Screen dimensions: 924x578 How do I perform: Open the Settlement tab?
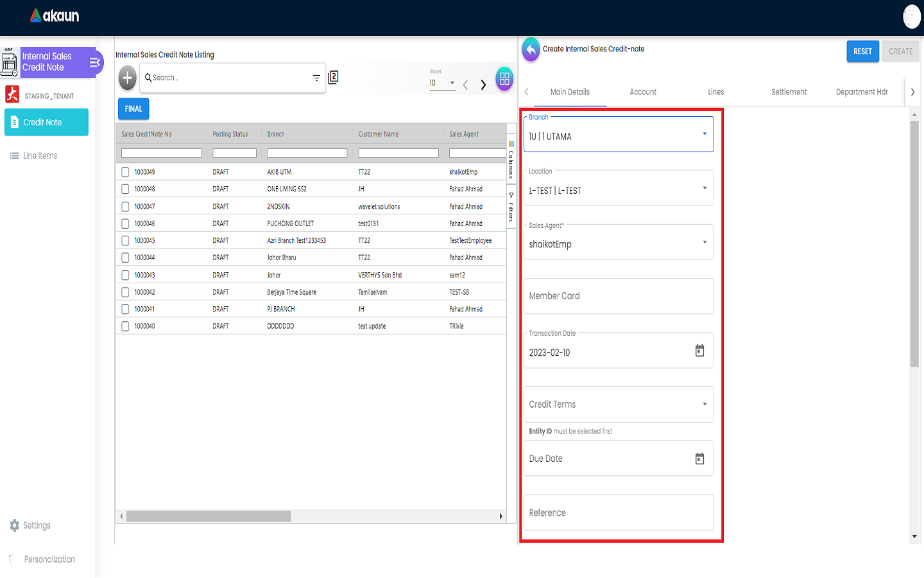[789, 92]
